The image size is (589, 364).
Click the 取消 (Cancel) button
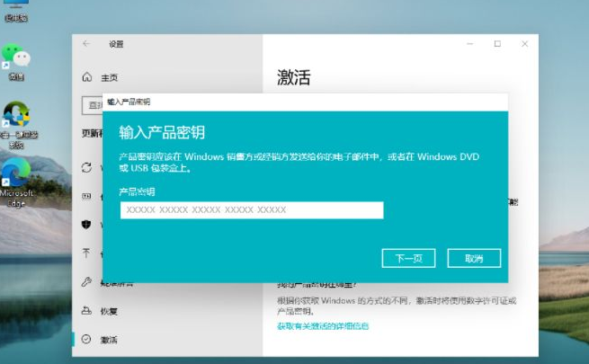click(474, 258)
